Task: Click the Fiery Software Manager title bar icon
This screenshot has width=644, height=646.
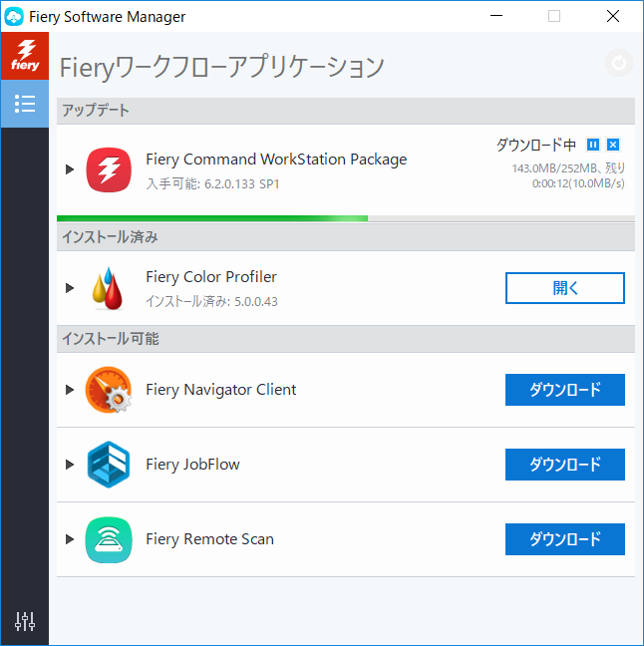Action: (14, 17)
